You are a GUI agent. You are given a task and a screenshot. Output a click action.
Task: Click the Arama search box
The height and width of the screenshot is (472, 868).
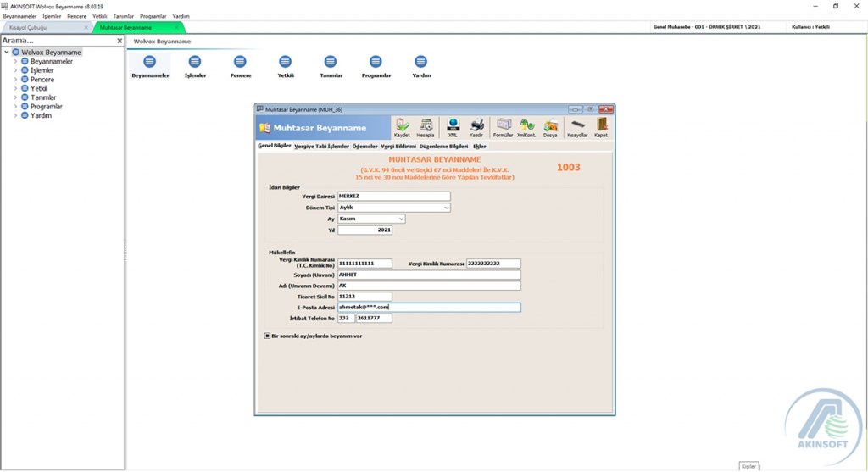click(x=58, y=41)
